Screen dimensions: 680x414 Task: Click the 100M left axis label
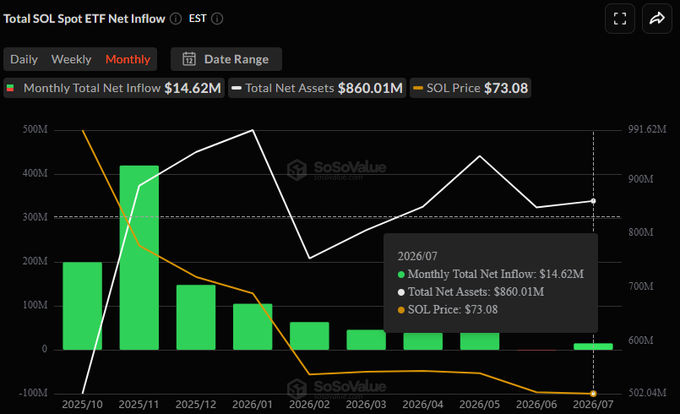(35, 305)
